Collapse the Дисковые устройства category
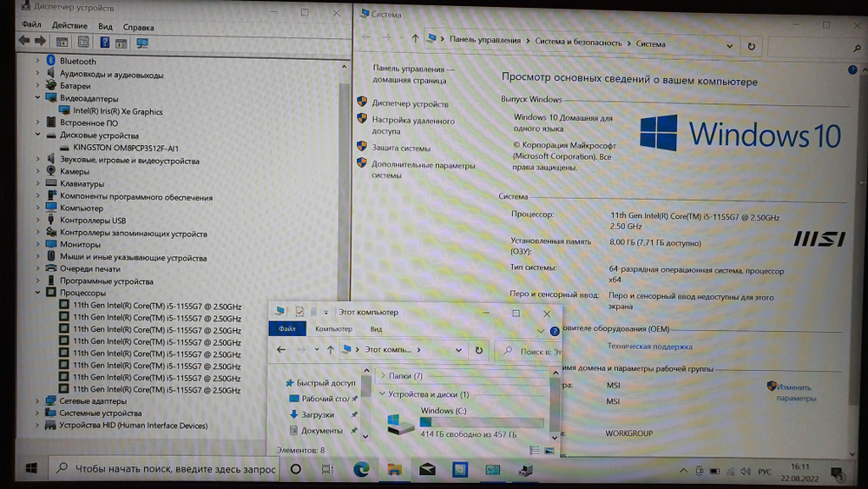This screenshot has height=489, width=868. 37,135
